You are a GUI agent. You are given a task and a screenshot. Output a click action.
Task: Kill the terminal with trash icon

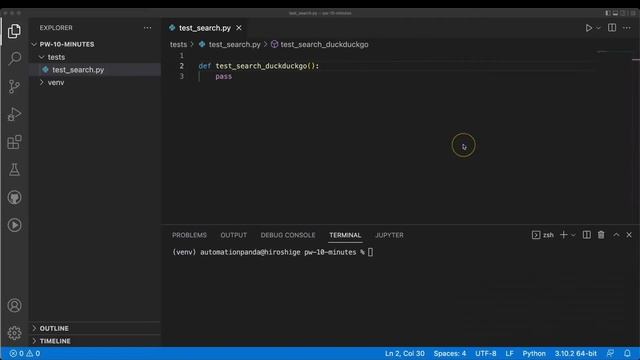601,235
